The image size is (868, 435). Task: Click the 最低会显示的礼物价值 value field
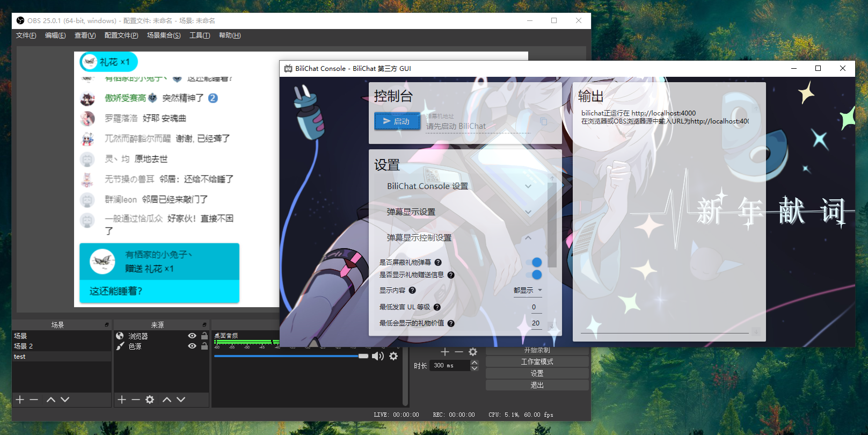coord(536,323)
